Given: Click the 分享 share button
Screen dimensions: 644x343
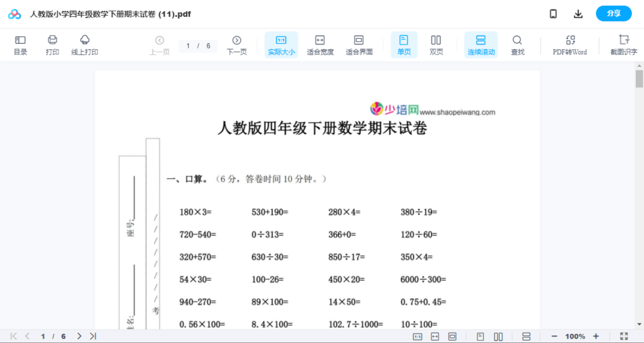Looking at the screenshot, I should pyautogui.click(x=613, y=13).
